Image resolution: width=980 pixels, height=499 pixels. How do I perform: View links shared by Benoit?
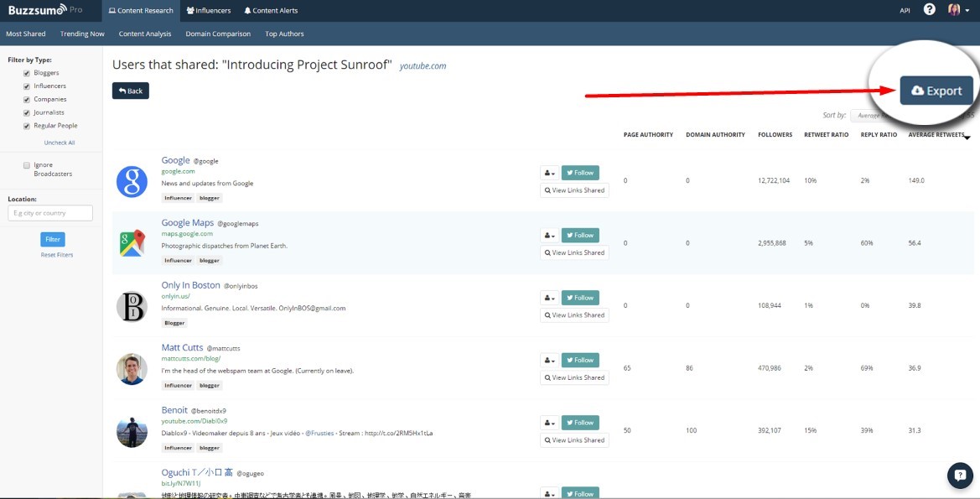574,440
